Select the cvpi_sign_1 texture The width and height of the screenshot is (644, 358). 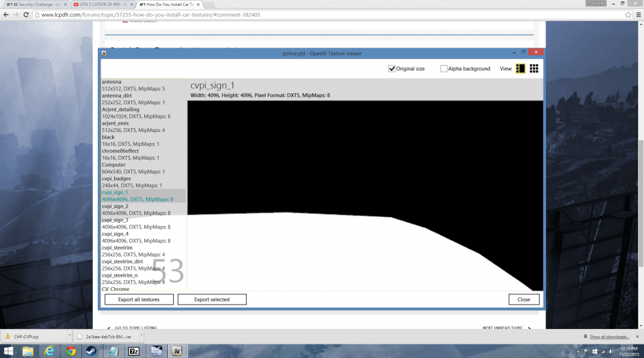click(x=144, y=196)
